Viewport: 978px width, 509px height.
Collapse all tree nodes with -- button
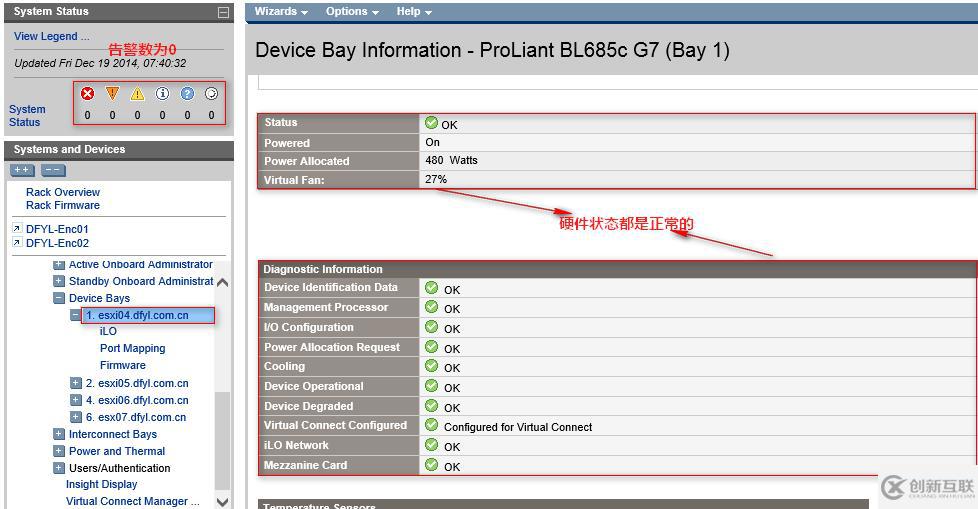pos(53,170)
